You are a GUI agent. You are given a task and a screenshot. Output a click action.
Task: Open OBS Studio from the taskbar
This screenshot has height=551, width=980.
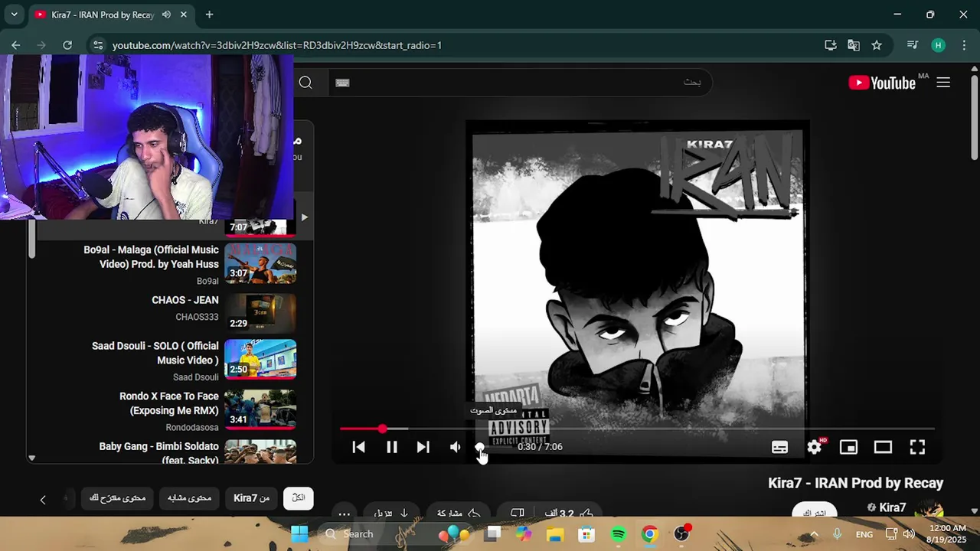681,534
